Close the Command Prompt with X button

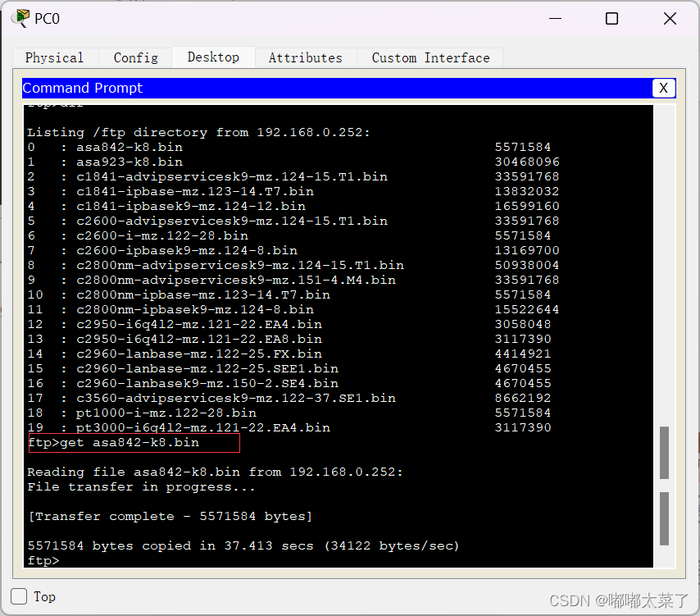663,88
